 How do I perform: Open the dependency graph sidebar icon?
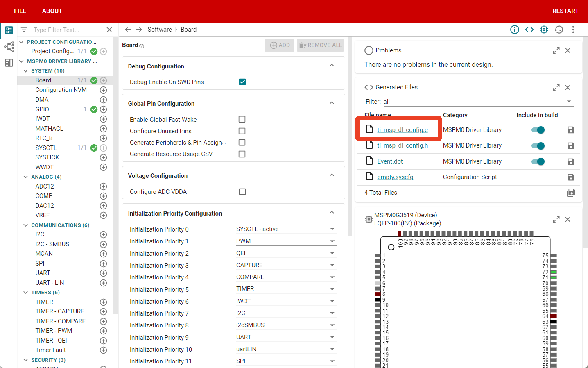point(9,47)
